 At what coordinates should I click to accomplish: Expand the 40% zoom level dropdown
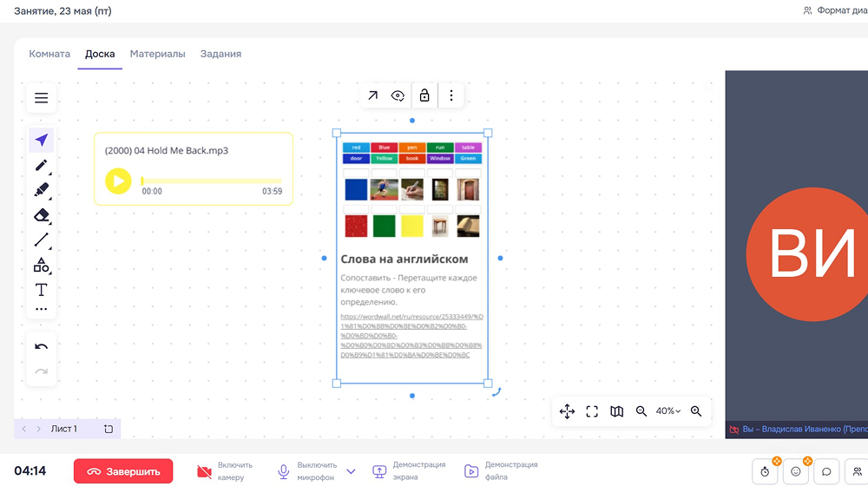tap(667, 411)
